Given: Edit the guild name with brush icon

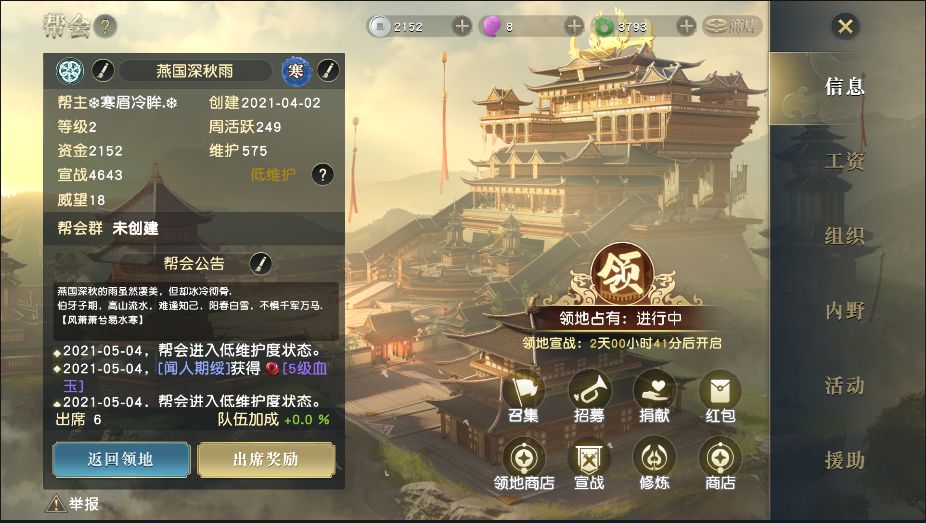Looking at the screenshot, I should [103, 71].
